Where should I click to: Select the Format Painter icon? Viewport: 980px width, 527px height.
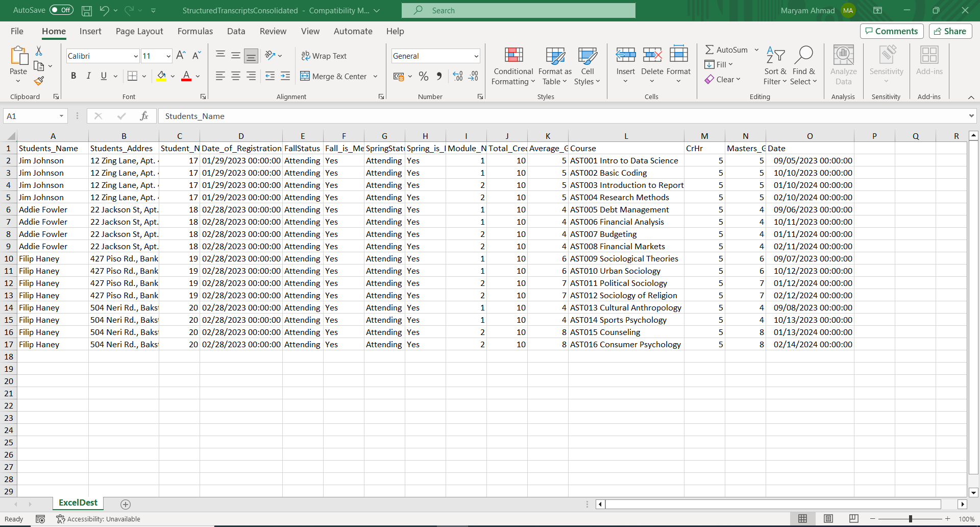tap(39, 81)
